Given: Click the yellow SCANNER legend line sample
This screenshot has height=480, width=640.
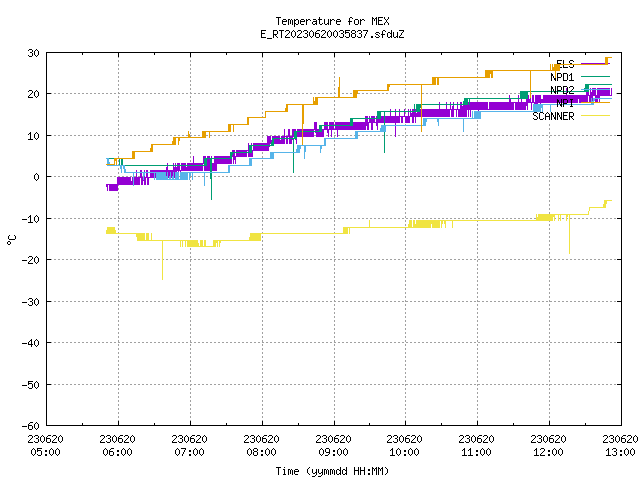Looking at the screenshot, I should (x=595, y=116).
